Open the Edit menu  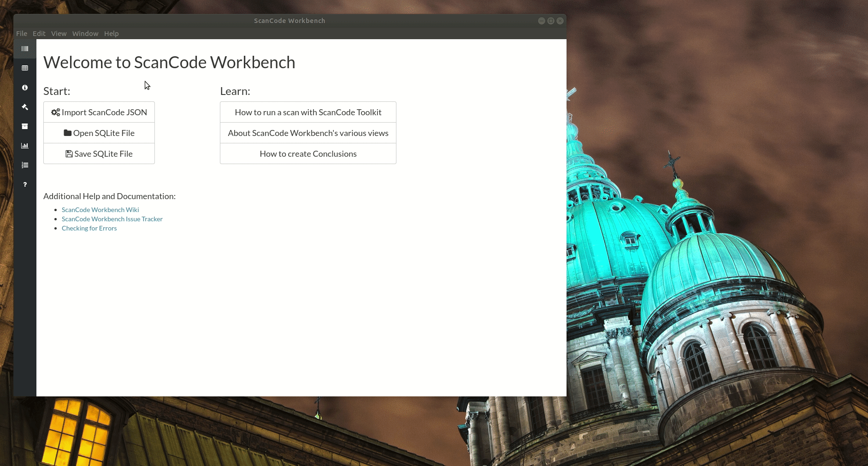[x=39, y=34]
